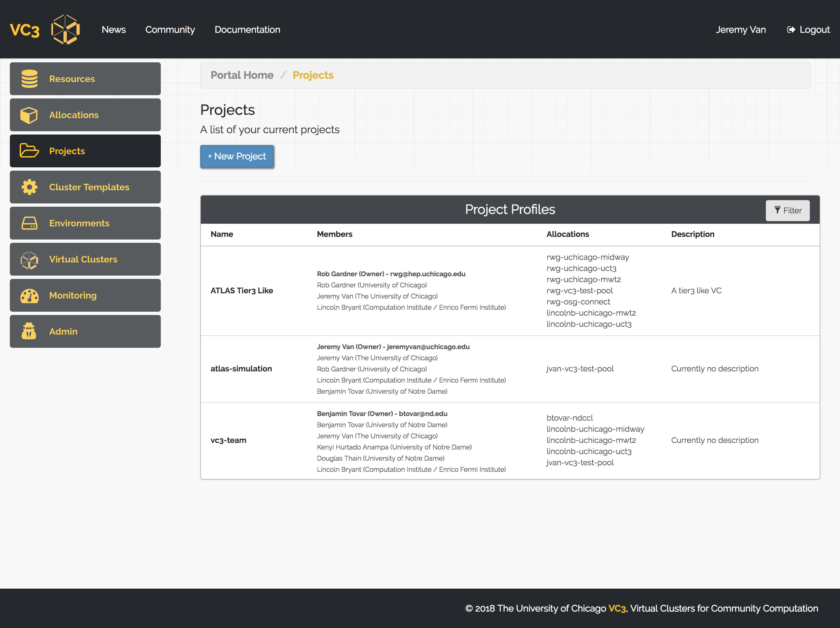Click rwg-uchicago-midway allocation
840x628 pixels.
[587, 257]
